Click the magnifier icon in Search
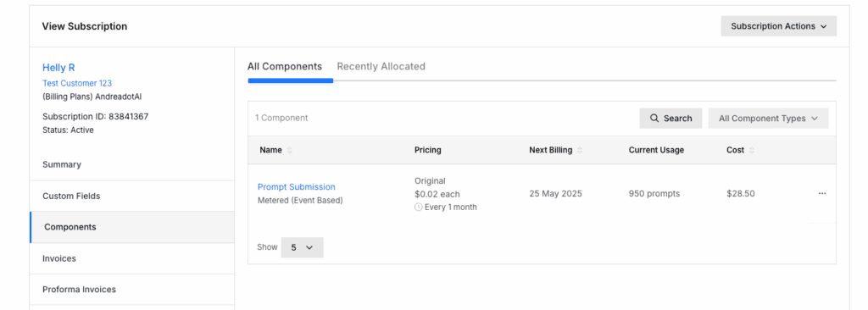 tap(654, 118)
